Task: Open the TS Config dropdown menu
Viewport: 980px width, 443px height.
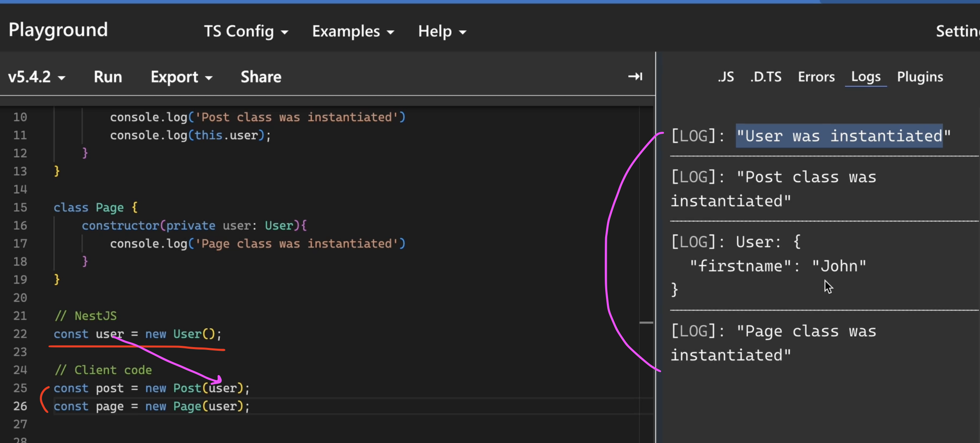Action: pyautogui.click(x=246, y=31)
